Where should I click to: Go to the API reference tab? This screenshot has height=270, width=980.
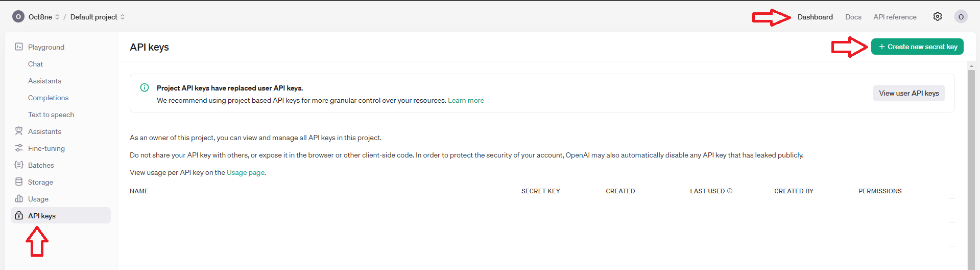pos(895,17)
